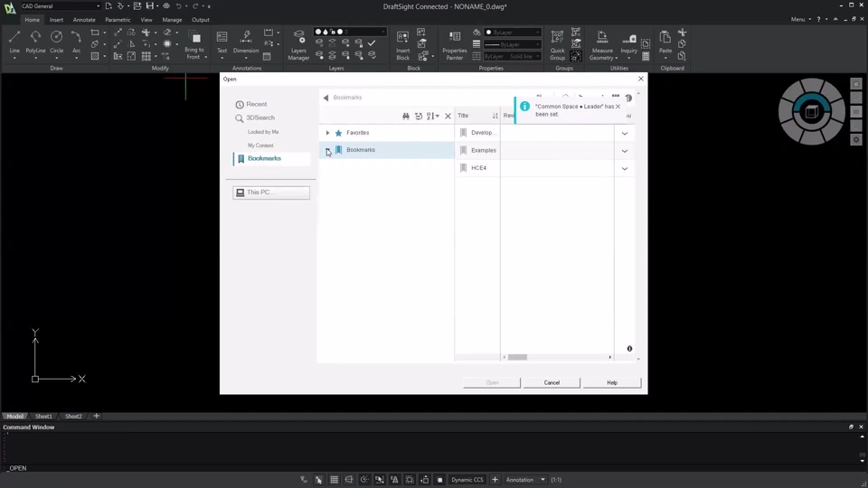Select the Dimension tool
868x488 pixels.
coord(246,42)
